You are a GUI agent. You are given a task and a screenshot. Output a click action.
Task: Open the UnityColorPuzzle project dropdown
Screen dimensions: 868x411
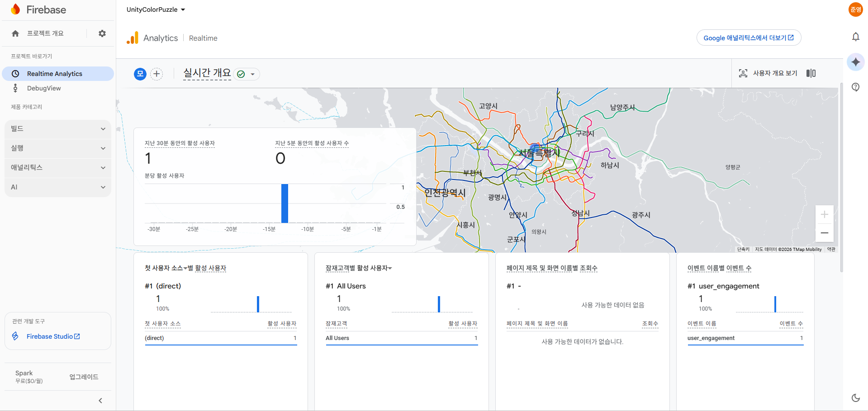pyautogui.click(x=156, y=9)
